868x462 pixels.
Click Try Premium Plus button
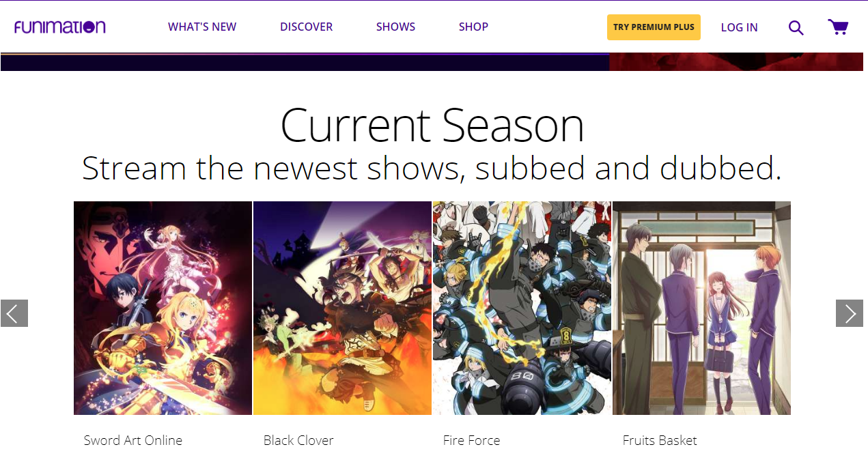[654, 27]
